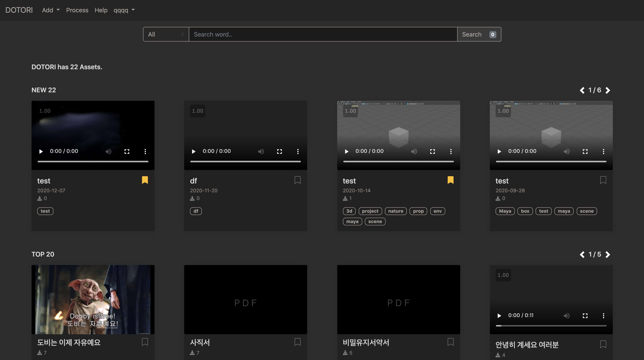Image resolution: width=644 pixels, height=360 pixels.
Task: Play the df video
Action: coord(194,151)
